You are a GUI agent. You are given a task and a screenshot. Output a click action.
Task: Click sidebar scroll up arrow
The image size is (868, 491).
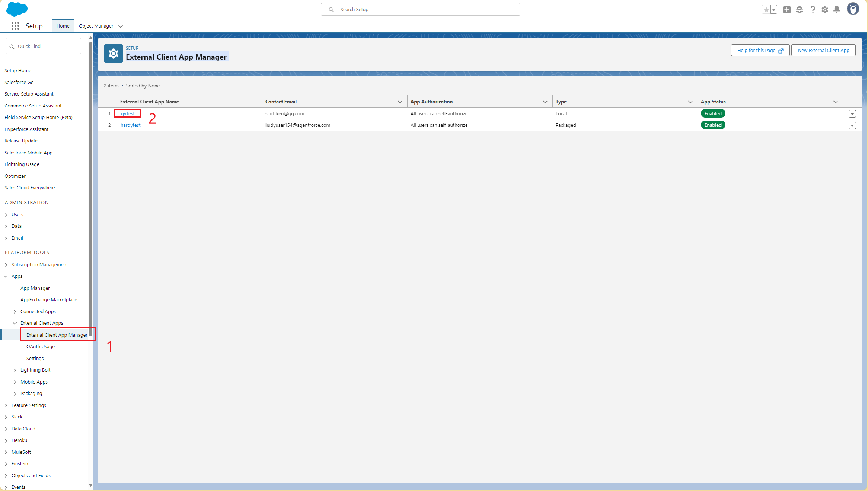pos(90,38)
